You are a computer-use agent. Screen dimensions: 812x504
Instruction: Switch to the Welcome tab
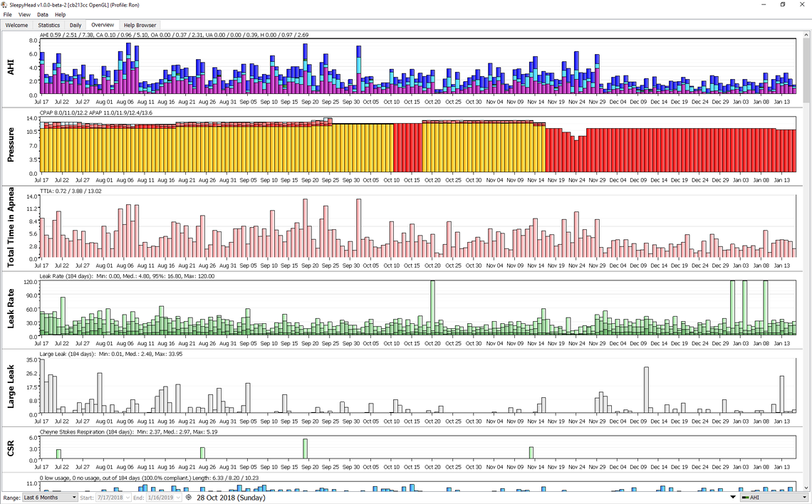pyautogui.click(x=17, y=25)
